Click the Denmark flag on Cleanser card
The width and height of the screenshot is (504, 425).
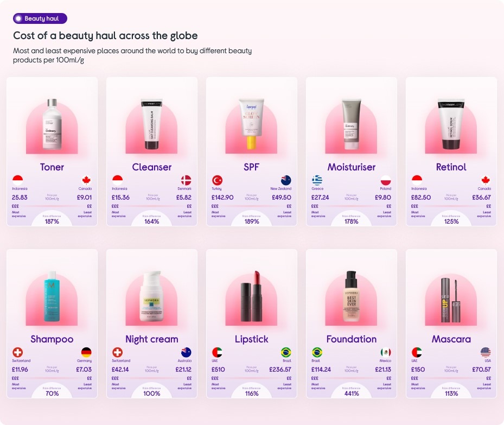(186, 180)
